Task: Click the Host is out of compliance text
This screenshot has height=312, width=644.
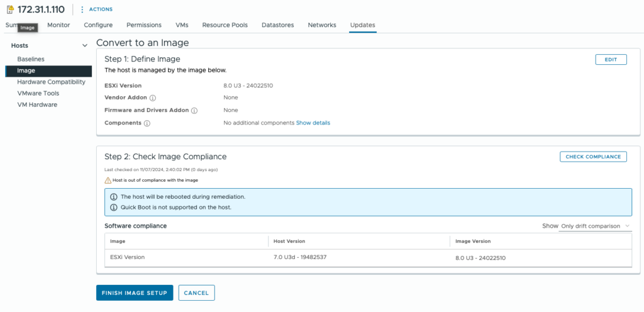Action: pos(156,181)
